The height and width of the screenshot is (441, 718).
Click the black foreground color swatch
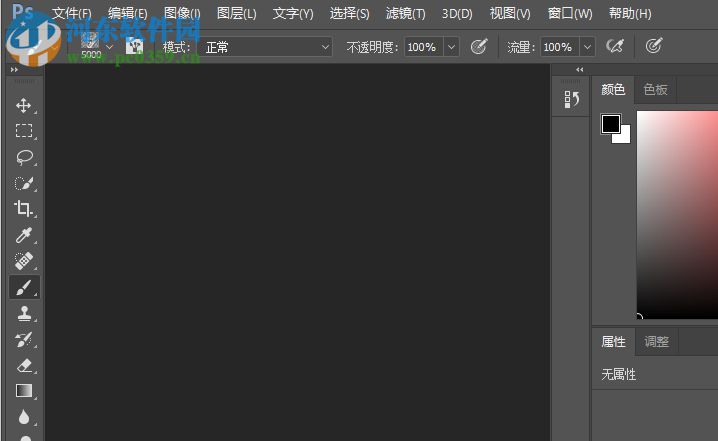point(610,124)
